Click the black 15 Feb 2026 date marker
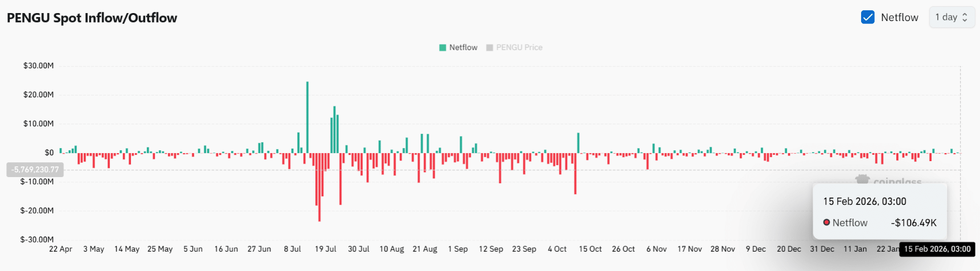The width and height of the screenshot is (980, 271). point(937,249)
